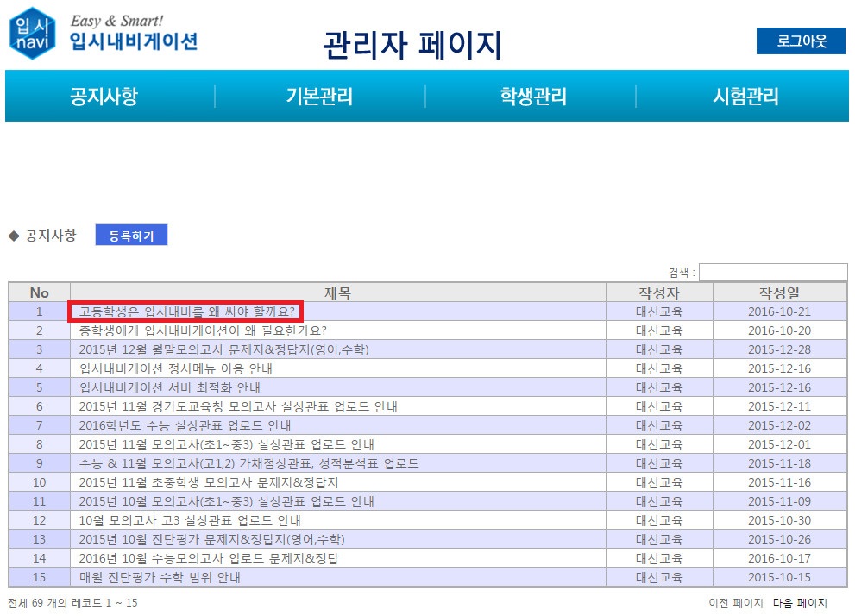Click date cell 2016-10-17
This screenshot has height=616, width=855.
(x=779, y=559)
